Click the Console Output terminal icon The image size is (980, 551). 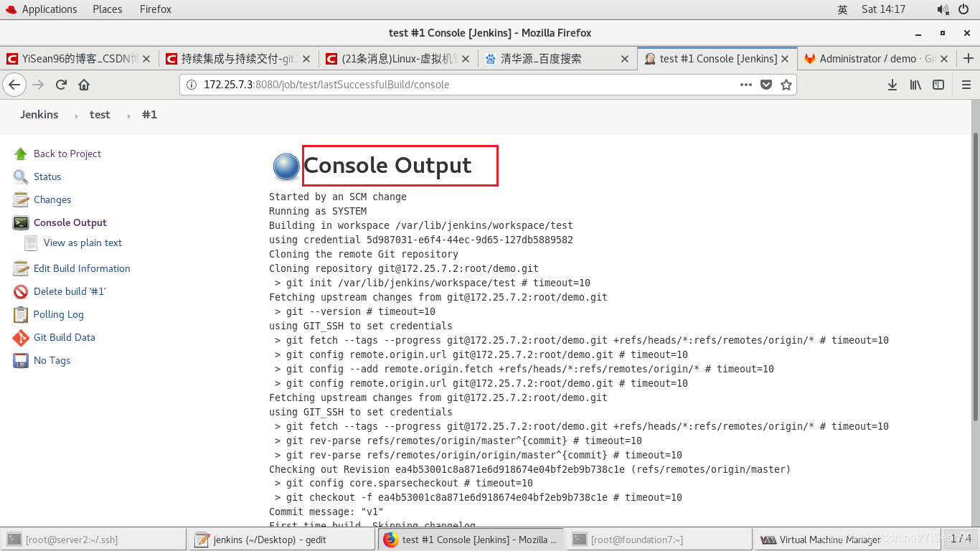pos(21,222)
